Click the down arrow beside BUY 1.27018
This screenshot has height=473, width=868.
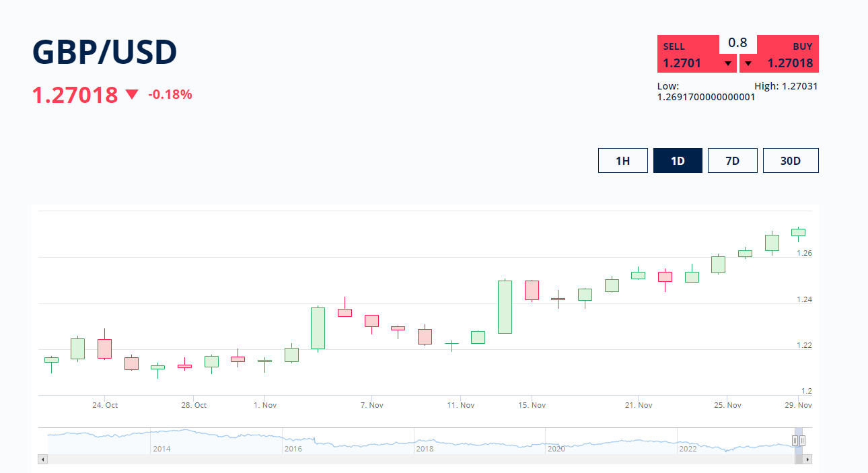[748, 64]
